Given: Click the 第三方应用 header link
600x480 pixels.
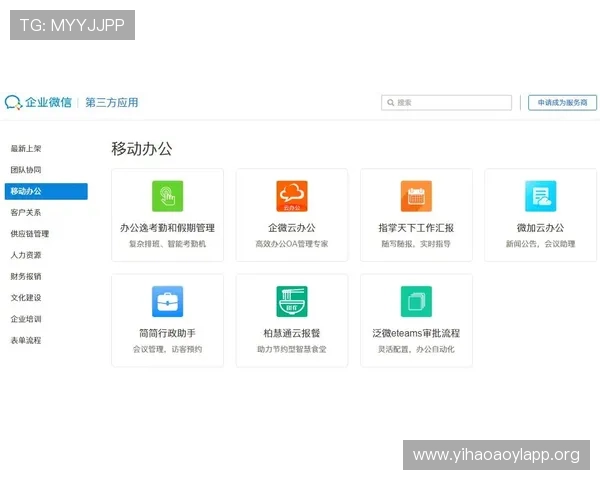Looking at the screenshot, I should [x=111, y=103].
